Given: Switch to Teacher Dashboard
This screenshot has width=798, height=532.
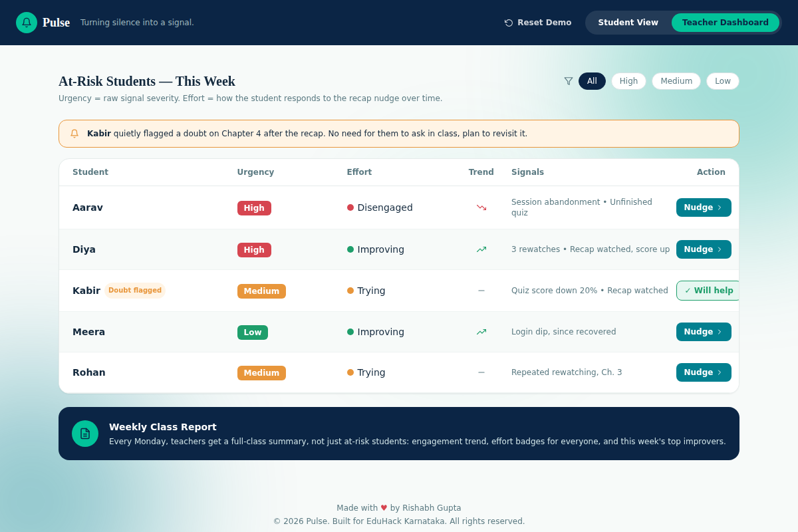Looking at the screenshot, I should point(726,23).
